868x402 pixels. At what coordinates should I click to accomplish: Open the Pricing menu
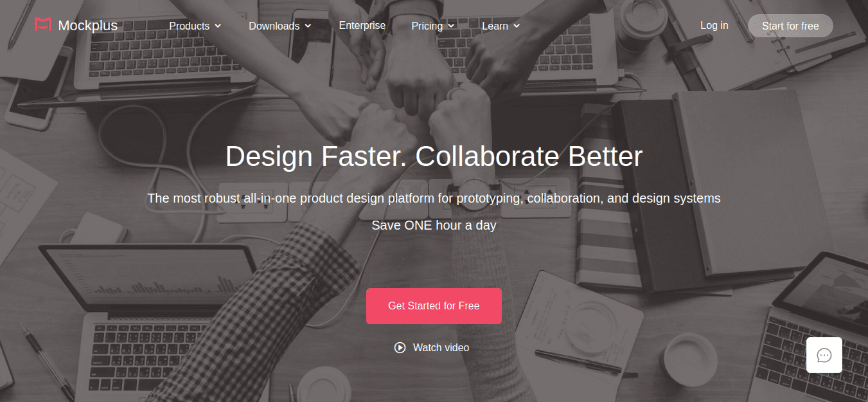tap(433, 26)
